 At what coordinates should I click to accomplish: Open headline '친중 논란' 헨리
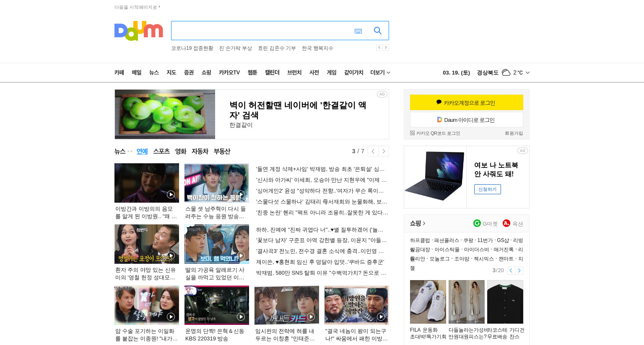[x=322, y=213]
